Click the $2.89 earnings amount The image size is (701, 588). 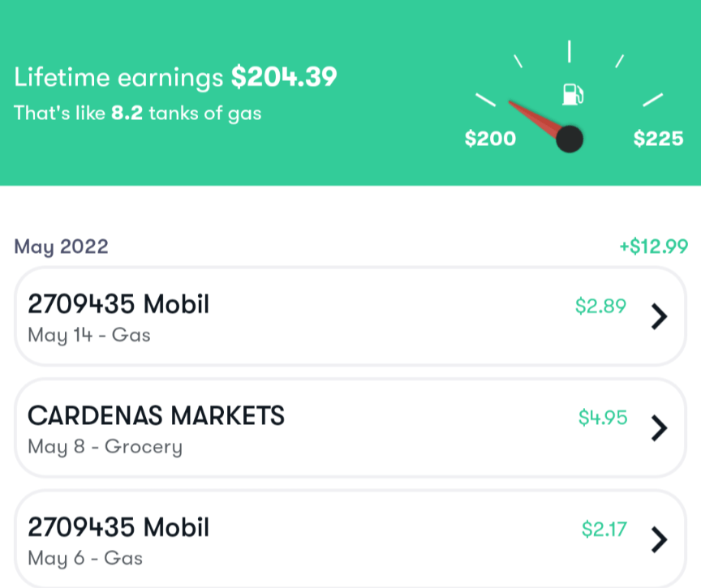[600, 306]
